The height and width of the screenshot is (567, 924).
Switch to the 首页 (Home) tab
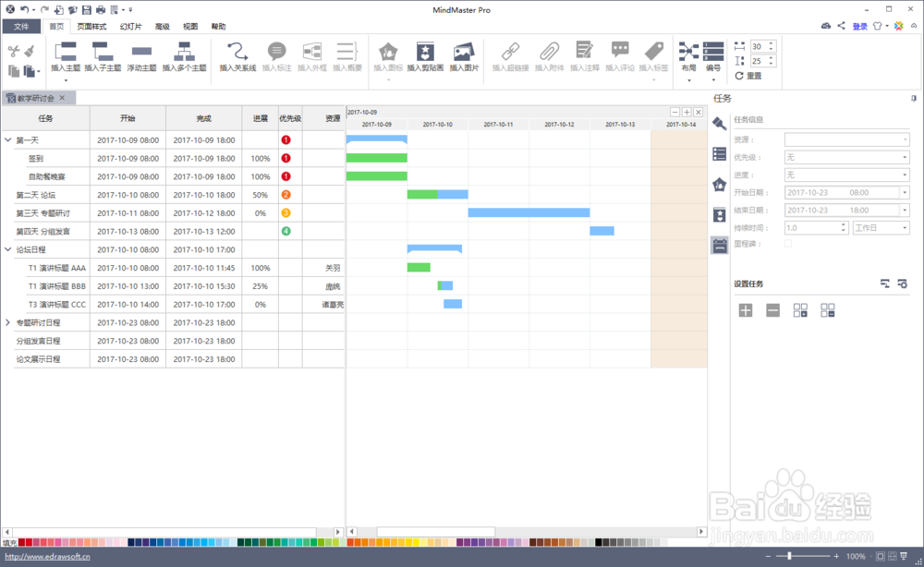coord(56,27)
